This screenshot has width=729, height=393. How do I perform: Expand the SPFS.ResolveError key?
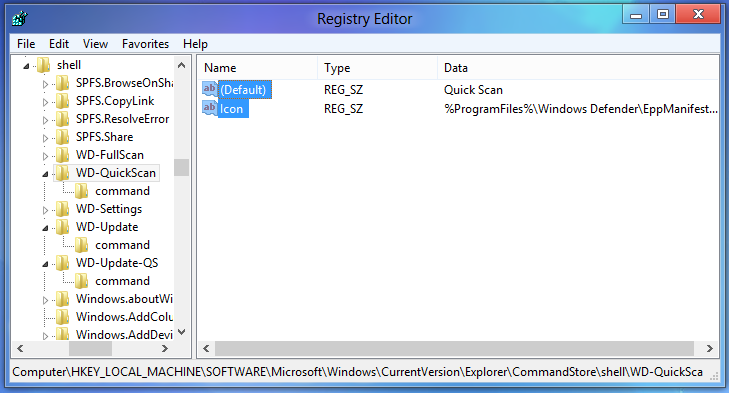[45, 120]
